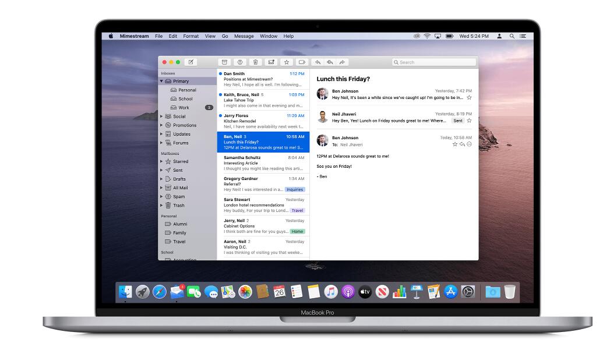Open the Mail app in the Dock
610x364 pixels.
coord(177,292)
